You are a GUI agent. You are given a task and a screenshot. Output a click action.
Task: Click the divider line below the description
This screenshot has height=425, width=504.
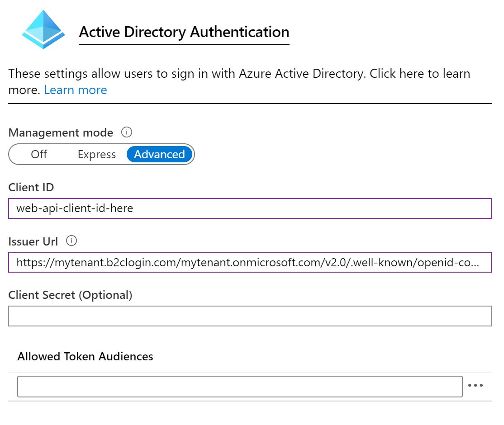[250, 104]
